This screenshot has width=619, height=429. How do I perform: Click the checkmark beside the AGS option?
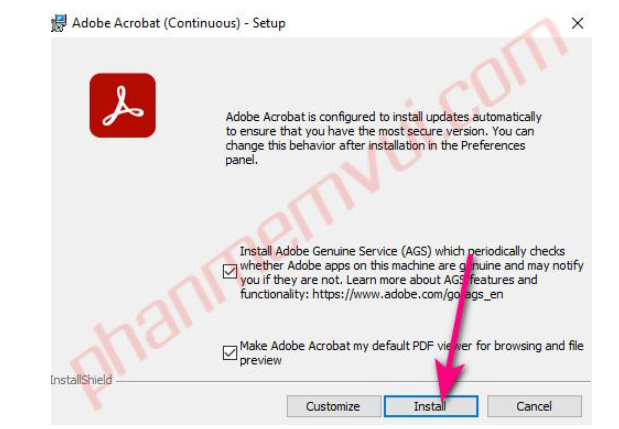coord(230,272)
